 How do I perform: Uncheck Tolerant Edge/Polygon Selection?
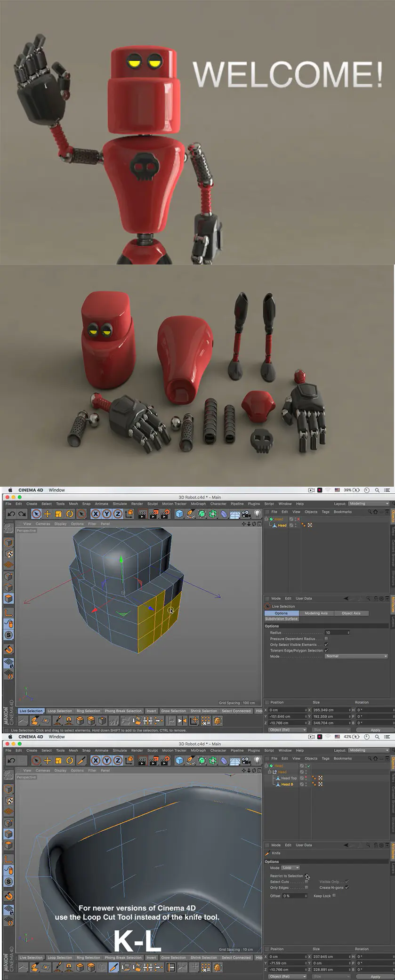[x=326, y=651]
